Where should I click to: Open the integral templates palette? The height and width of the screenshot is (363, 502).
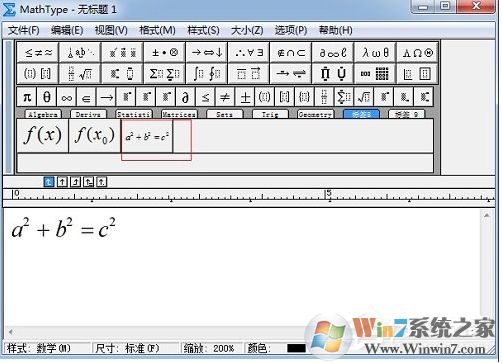tap(207, 73)
